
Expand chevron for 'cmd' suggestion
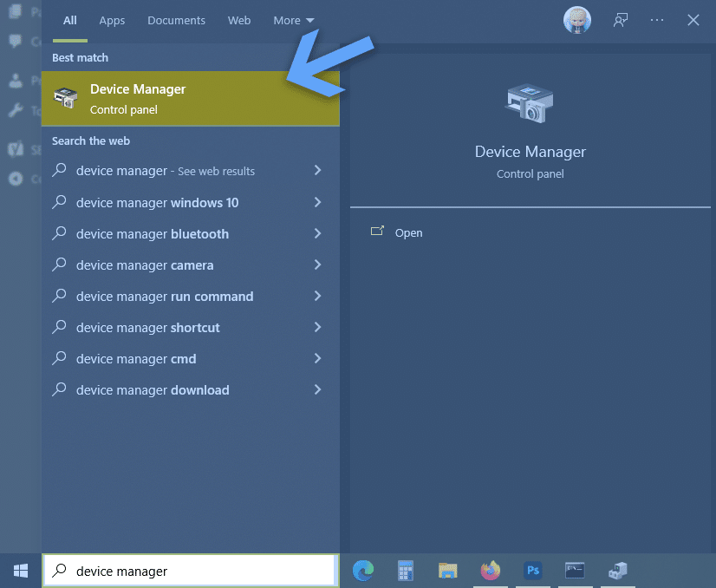point(318,358)
